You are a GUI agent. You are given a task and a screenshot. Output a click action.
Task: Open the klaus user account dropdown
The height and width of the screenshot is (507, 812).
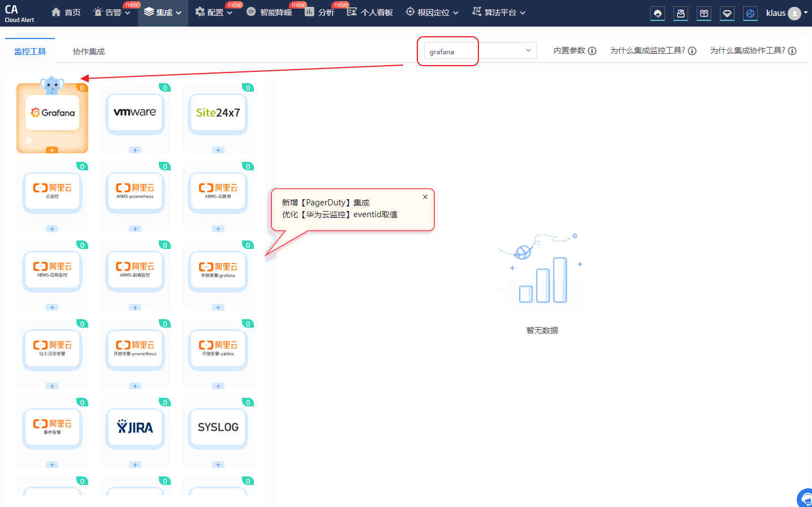click(x=787, y=13)
